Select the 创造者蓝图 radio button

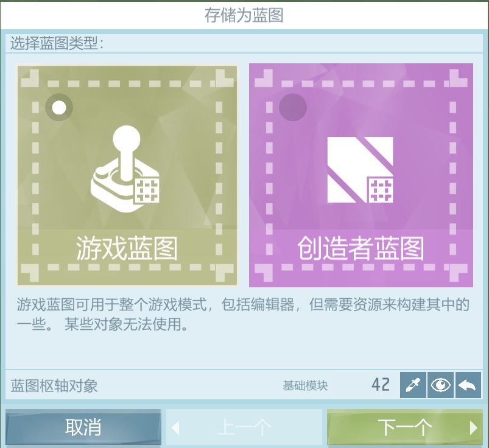click(292, 107)
